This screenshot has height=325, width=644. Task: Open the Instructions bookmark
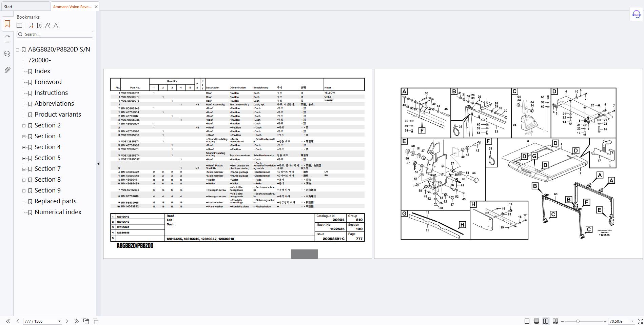[x=51, y=93]
